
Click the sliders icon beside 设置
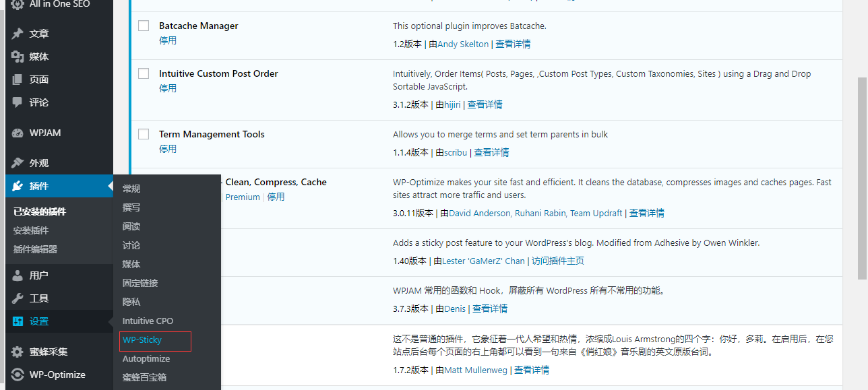[x=18, y=321]
